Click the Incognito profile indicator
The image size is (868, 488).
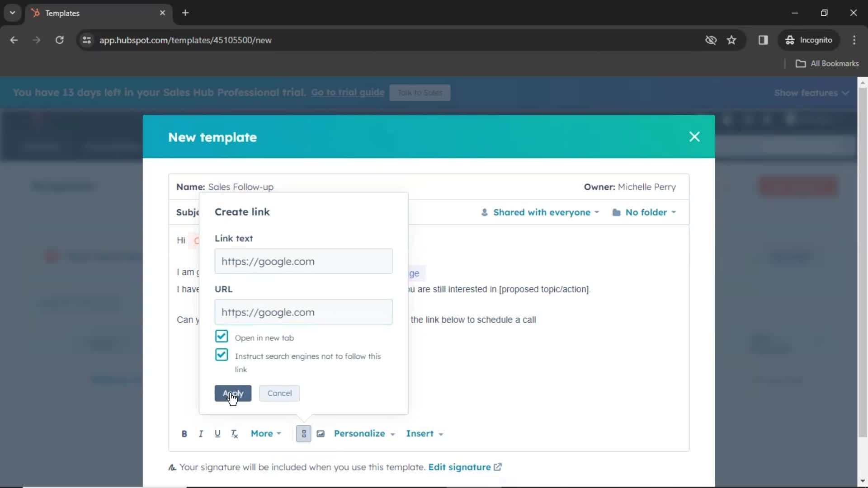pos(808,40)
